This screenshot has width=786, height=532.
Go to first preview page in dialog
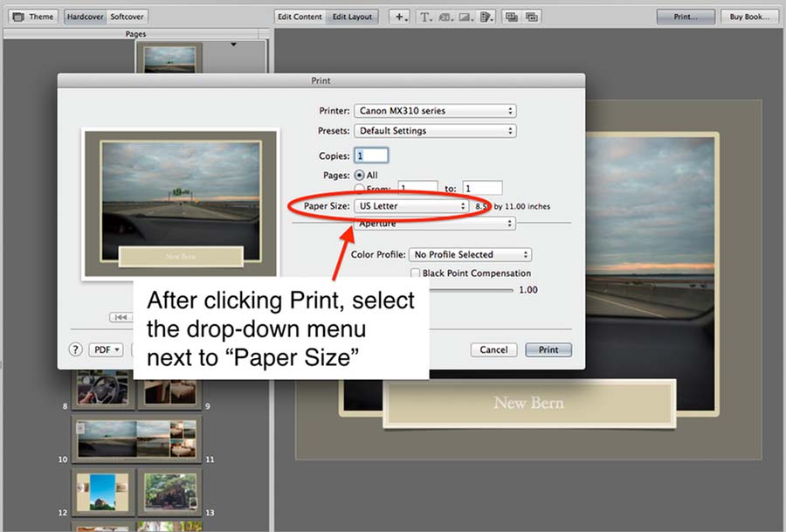(121, 317)
